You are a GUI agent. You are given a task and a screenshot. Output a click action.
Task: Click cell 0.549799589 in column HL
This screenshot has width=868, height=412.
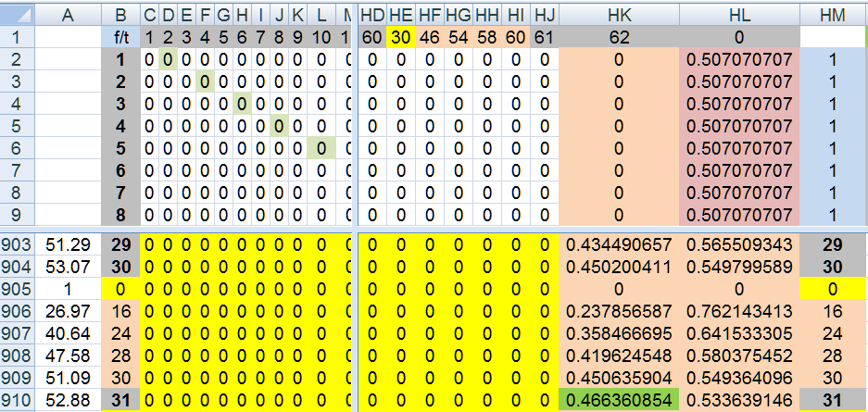739,267
